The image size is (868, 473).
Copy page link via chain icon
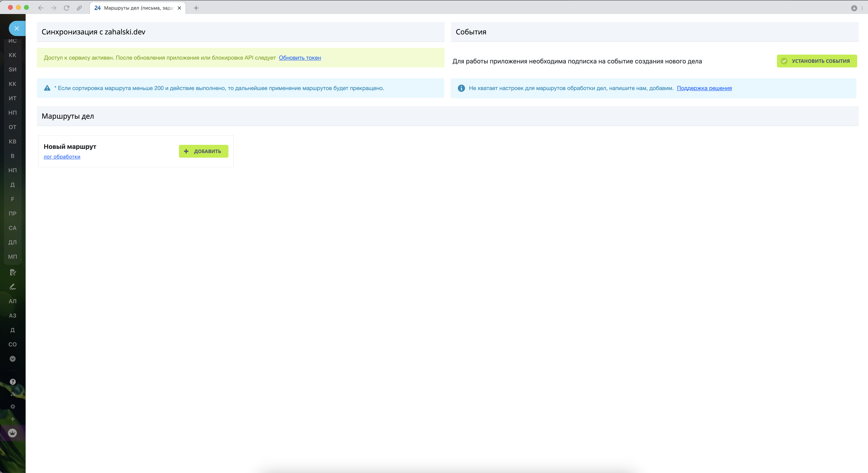tap(79, 8)
